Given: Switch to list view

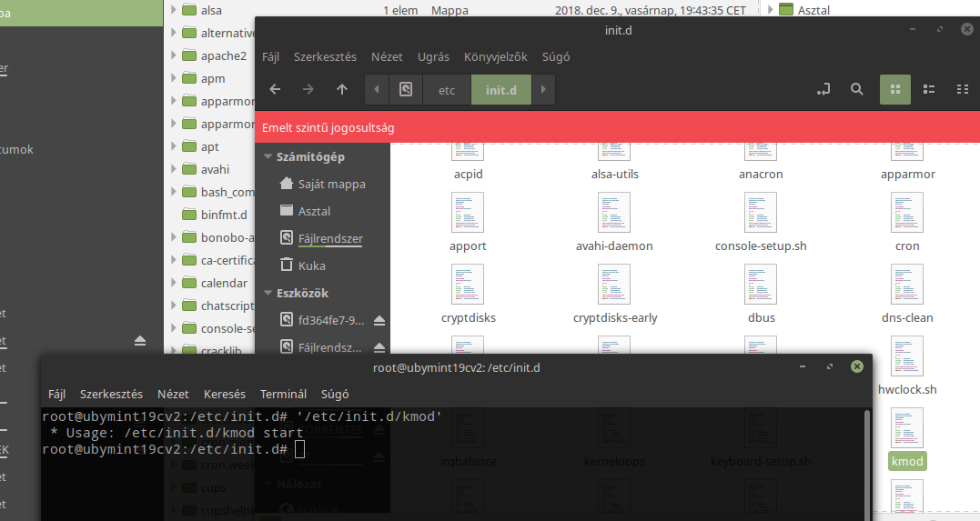Looking at the screenshot, I should click(929, 89).
